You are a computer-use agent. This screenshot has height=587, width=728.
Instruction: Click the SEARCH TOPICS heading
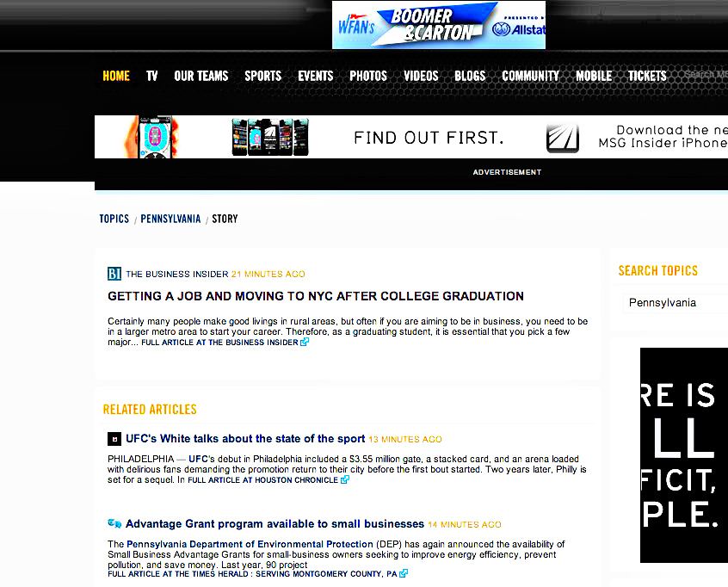click(x=658, y=271)
